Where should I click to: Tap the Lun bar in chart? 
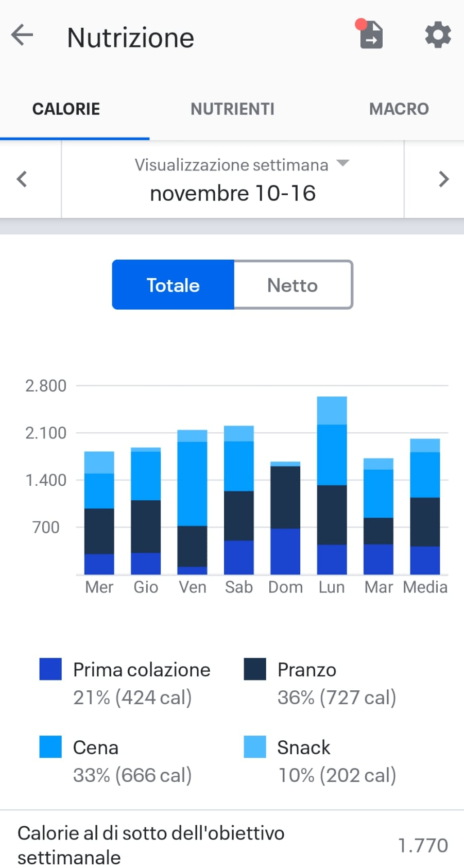tap(332, 486)
